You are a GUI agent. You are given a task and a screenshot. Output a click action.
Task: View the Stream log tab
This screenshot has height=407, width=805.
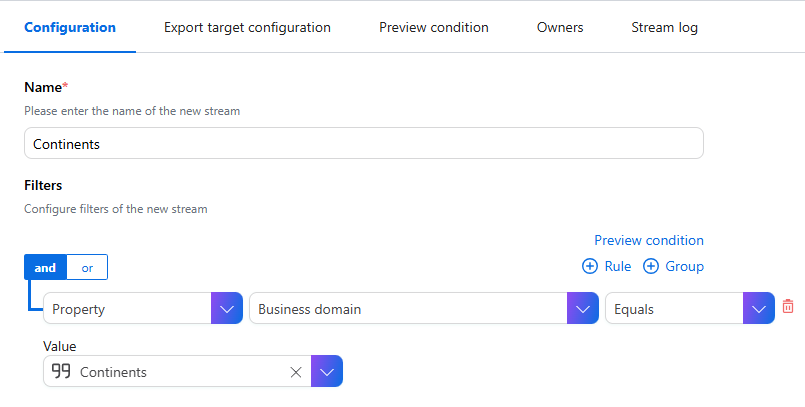(664, 27)
